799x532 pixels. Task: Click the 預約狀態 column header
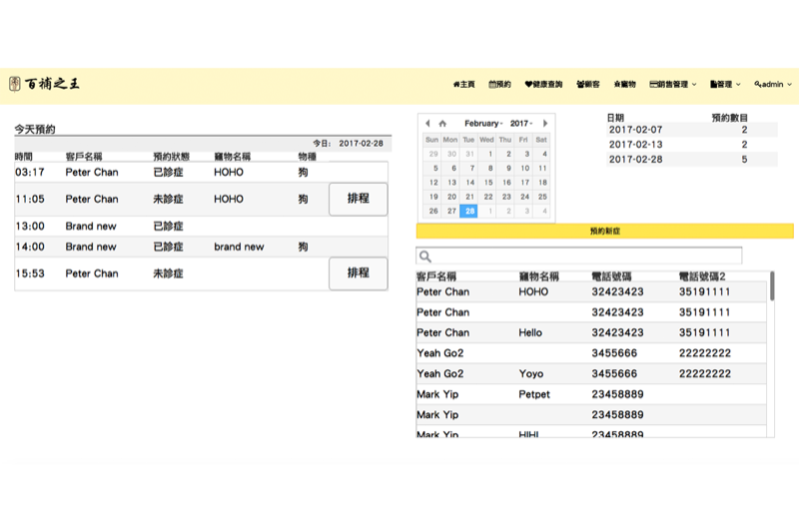coord(171,157)
